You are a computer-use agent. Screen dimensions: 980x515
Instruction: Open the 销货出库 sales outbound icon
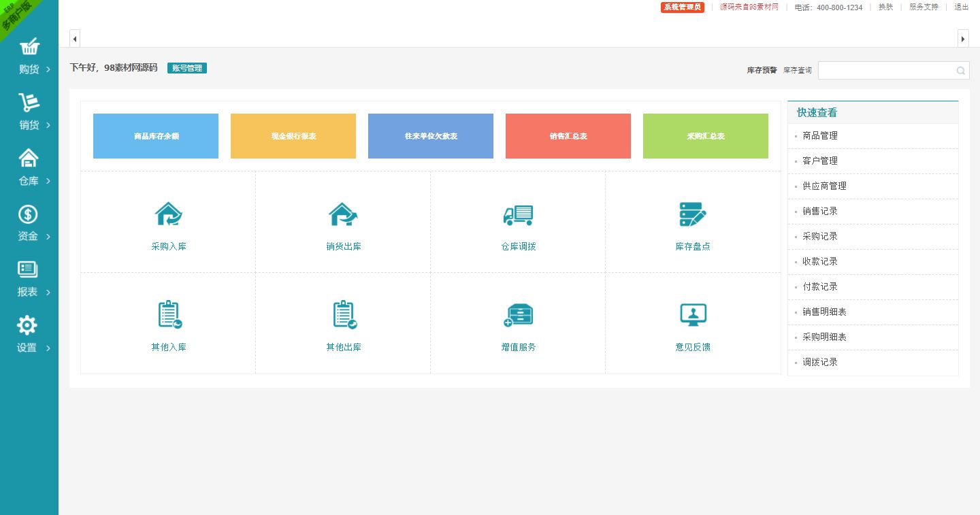click(343, 215)
